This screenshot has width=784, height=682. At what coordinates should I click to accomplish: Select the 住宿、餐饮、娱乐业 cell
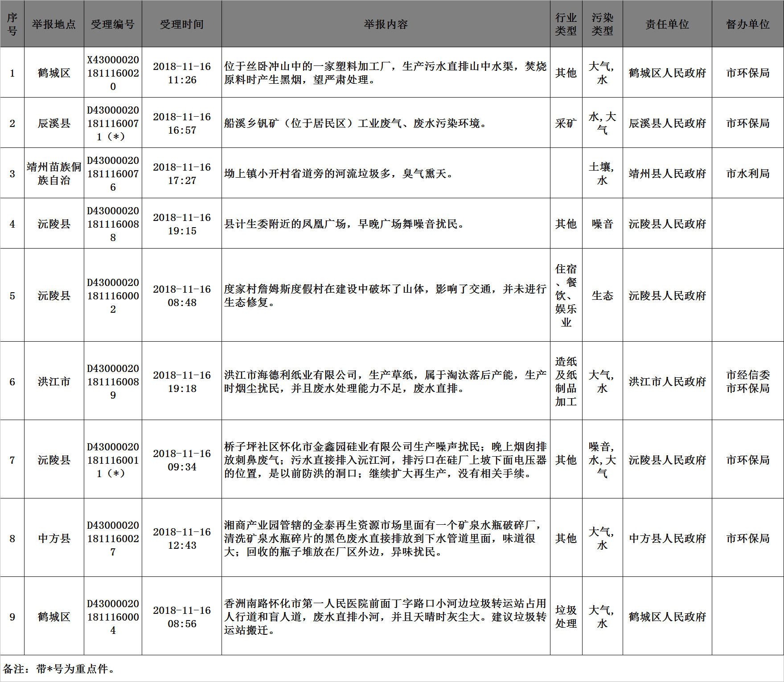(566, 295)
